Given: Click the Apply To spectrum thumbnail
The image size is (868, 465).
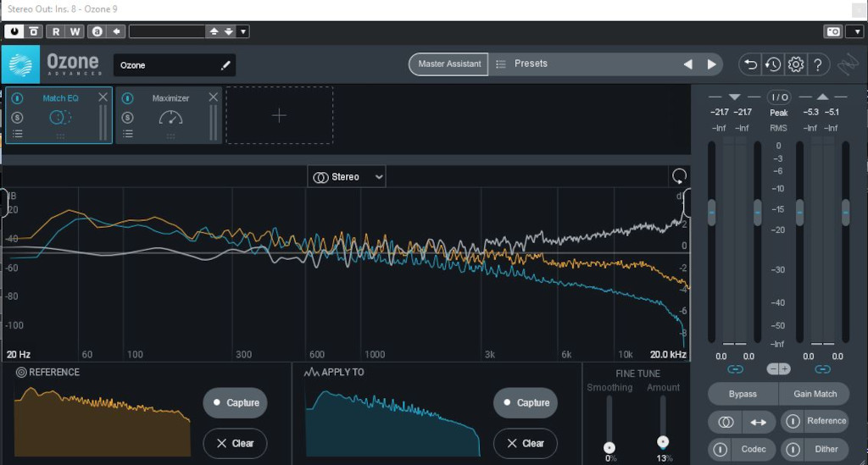Looking at the screenshot, I should coord(393,423).
